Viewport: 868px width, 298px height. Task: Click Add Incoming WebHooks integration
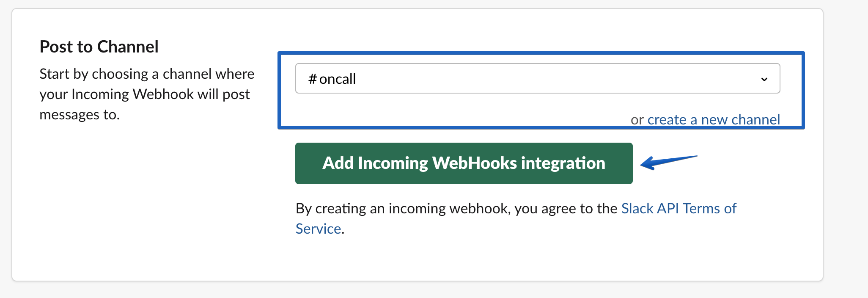coord(464,163)
